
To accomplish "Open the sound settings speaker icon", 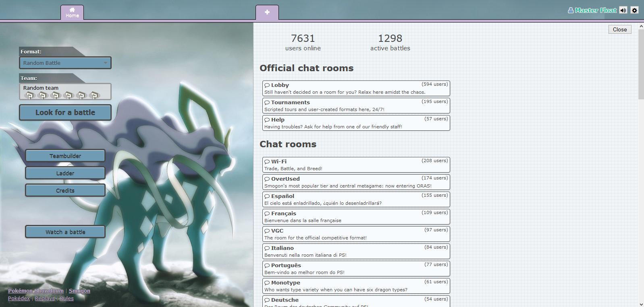I will point(623,10).
